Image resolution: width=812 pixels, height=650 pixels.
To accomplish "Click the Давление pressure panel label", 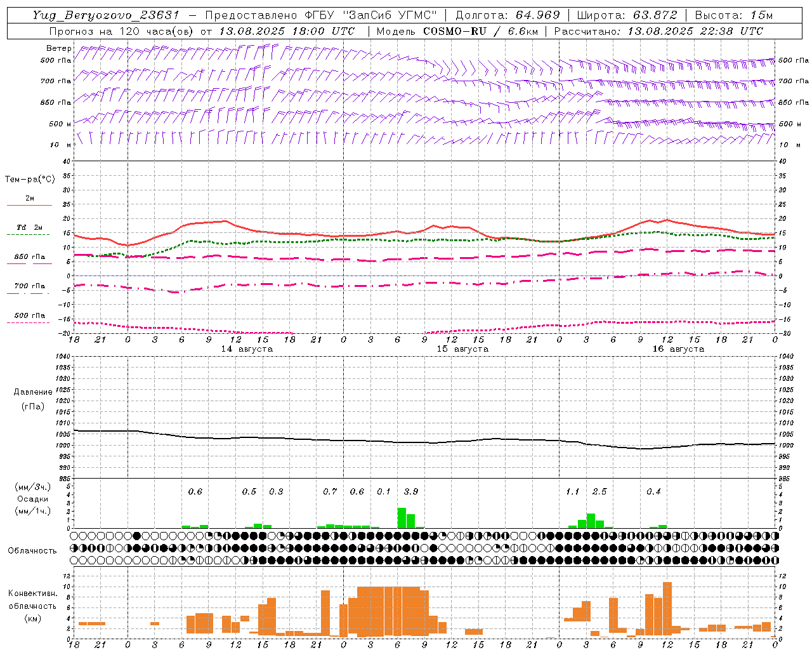I will 33,392.
